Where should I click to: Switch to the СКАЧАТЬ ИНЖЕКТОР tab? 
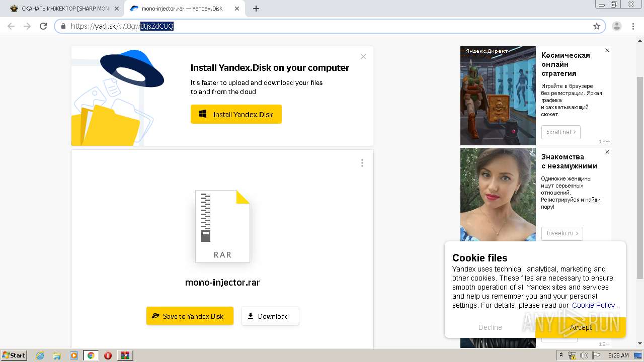click(64, 9)
